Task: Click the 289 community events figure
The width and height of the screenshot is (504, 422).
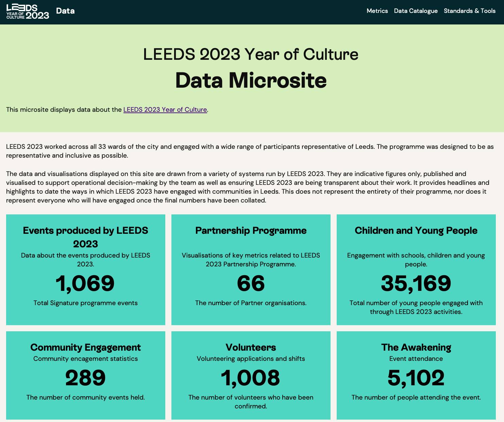Action: click(86, 378)
